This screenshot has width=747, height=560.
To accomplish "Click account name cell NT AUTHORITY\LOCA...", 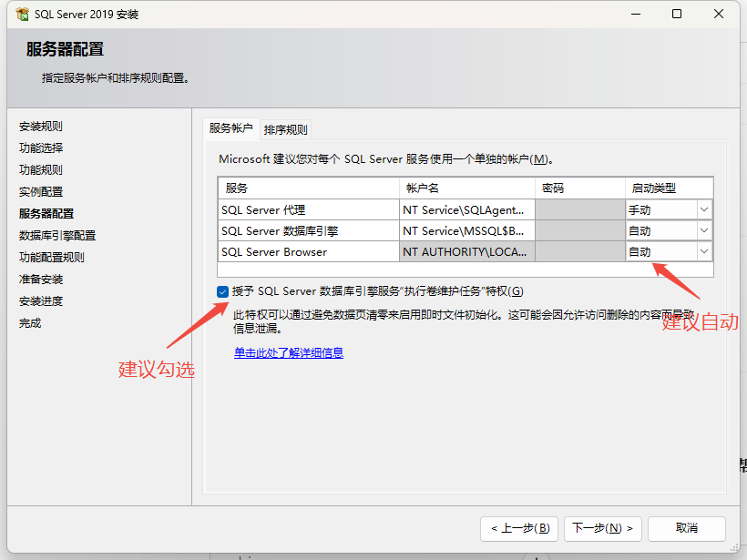I will (466, 252).
